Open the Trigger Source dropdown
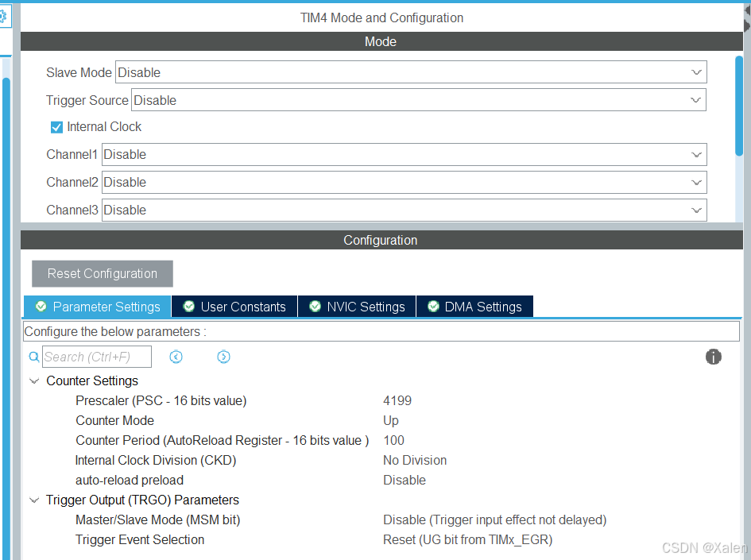Viewport: 751px width, 560px height. pyautogui.click(x=697, y=99)
